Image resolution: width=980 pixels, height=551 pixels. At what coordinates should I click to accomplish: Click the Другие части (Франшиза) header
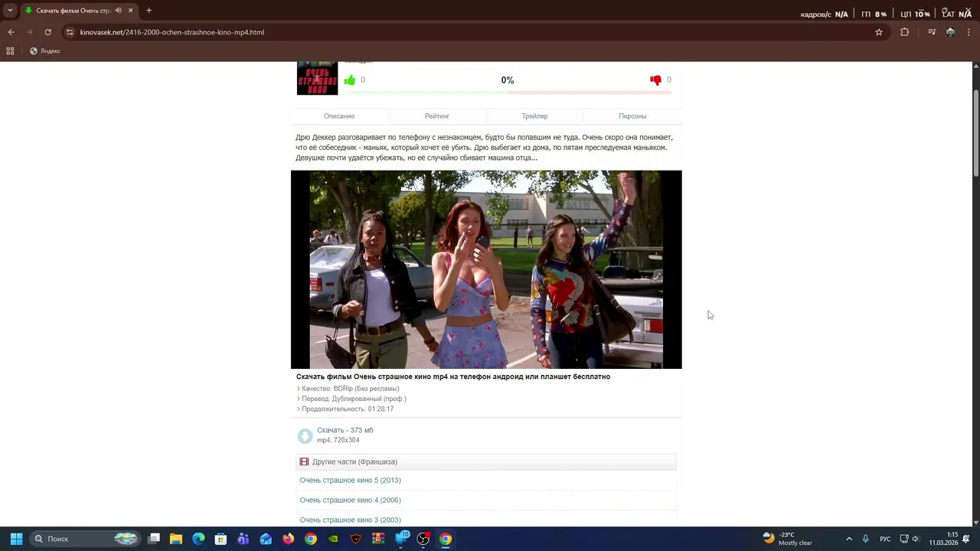point(486,462)
